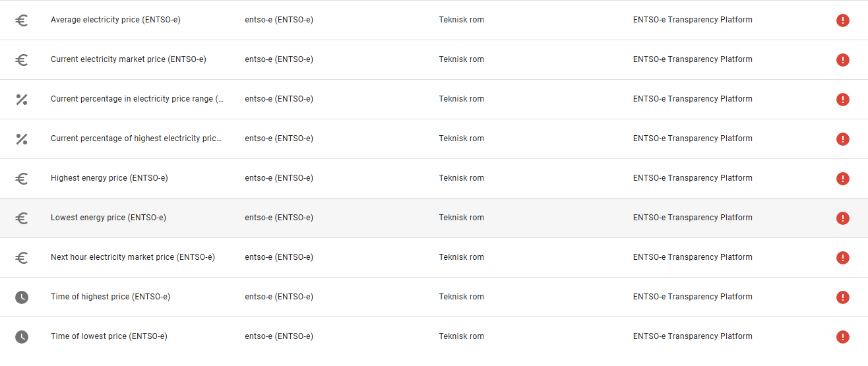Select the Highest energy price (ENTSO-e) row name
Viewport: 868px width, 366px height.
coord(109,178)
